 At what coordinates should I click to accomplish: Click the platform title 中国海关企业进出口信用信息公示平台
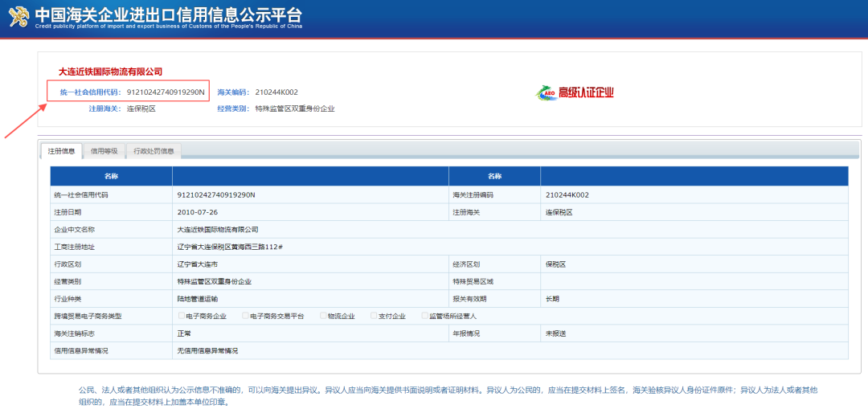[168, 14]
